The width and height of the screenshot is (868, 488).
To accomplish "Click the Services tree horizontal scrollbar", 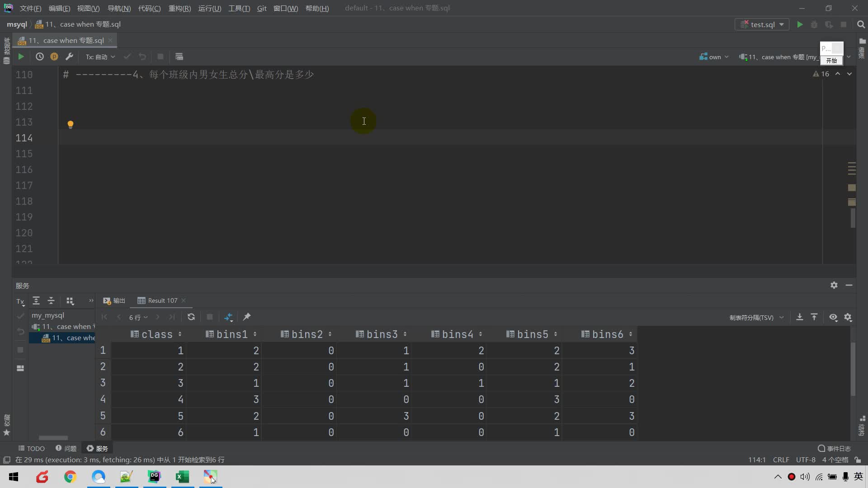I will 53,437.
